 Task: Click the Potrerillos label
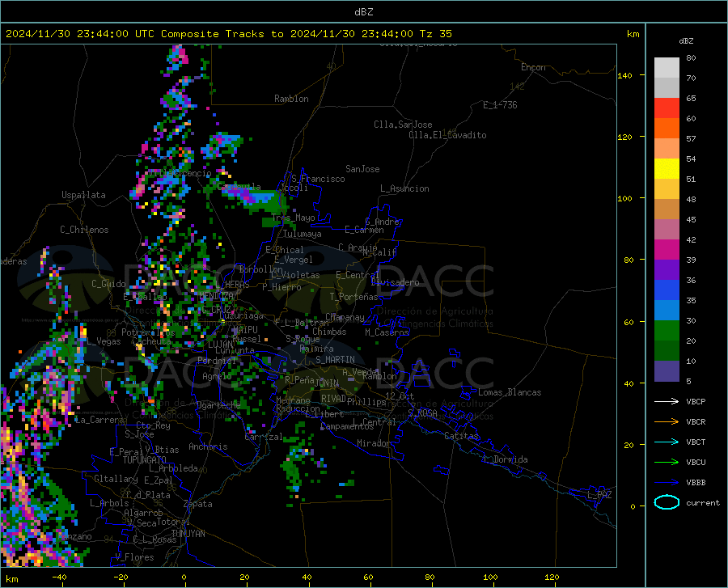pos(148,332)
